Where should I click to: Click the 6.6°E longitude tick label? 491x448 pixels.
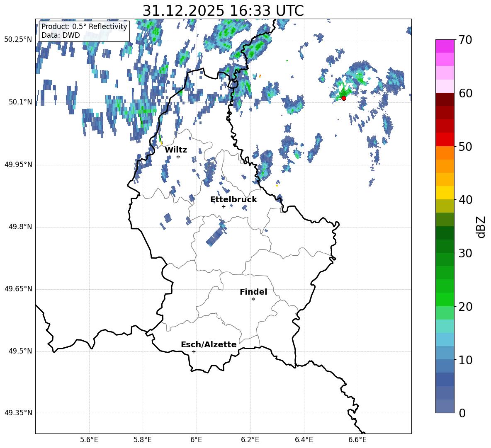pos(357,440)
